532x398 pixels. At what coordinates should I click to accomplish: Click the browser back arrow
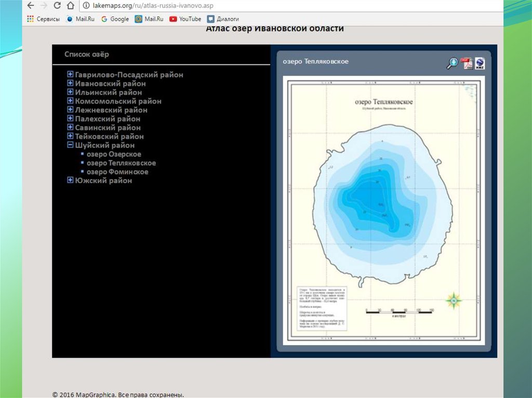tap(31, 6)
